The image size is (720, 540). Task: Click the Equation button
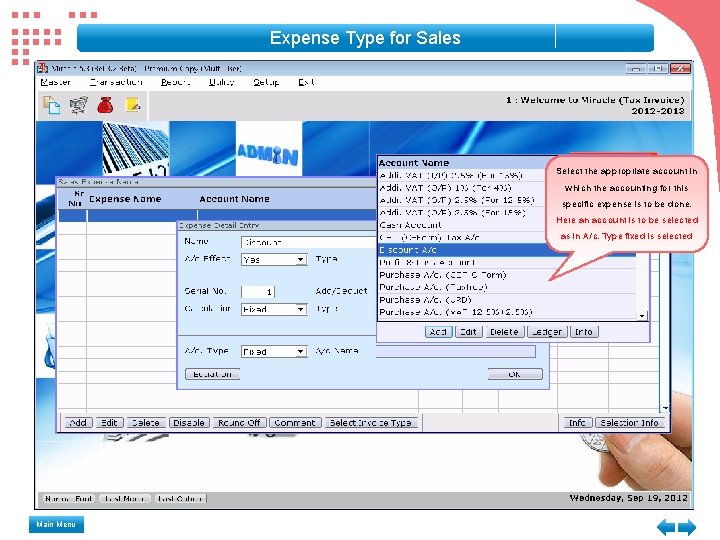212,374
